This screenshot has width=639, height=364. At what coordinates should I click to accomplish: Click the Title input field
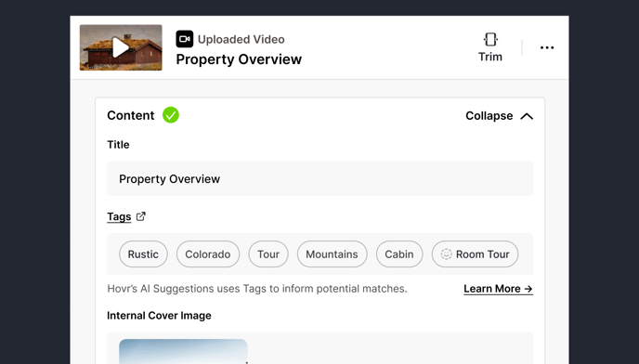[x=319, y=178]
